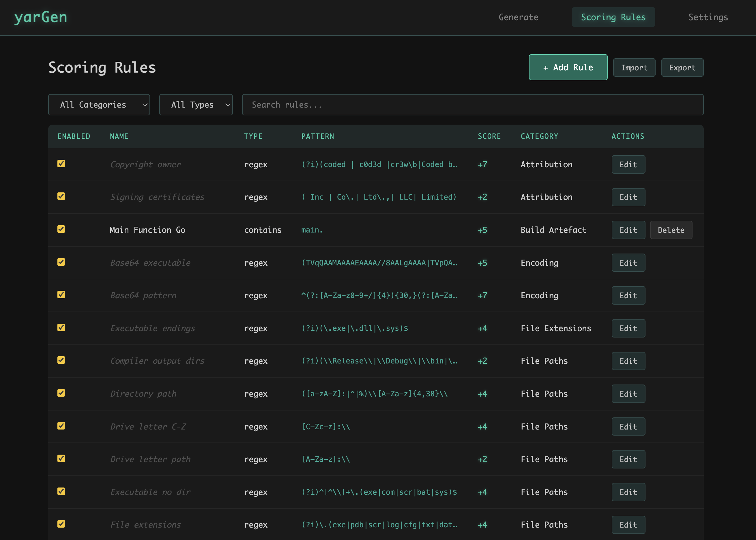Edit the Base64 executable rule
Viewport: 756px width, 540px height.
click(628, 263)
